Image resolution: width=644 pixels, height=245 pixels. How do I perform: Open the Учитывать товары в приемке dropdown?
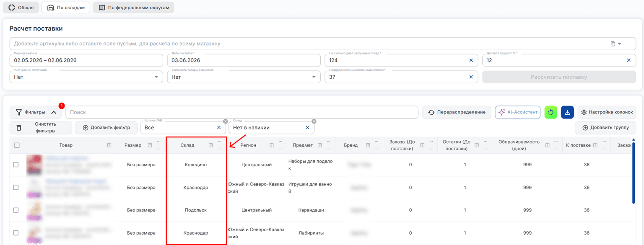(x=244, y=77)
